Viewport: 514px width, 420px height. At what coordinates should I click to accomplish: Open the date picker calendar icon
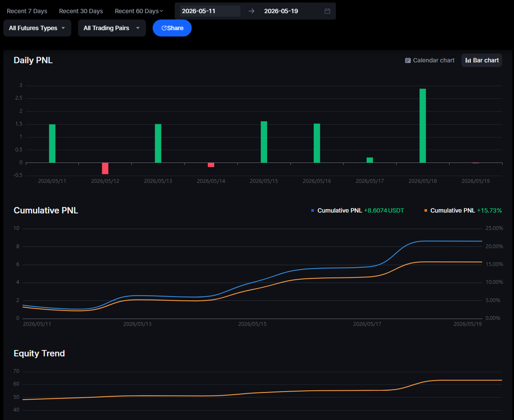click(x=327, y=11)
